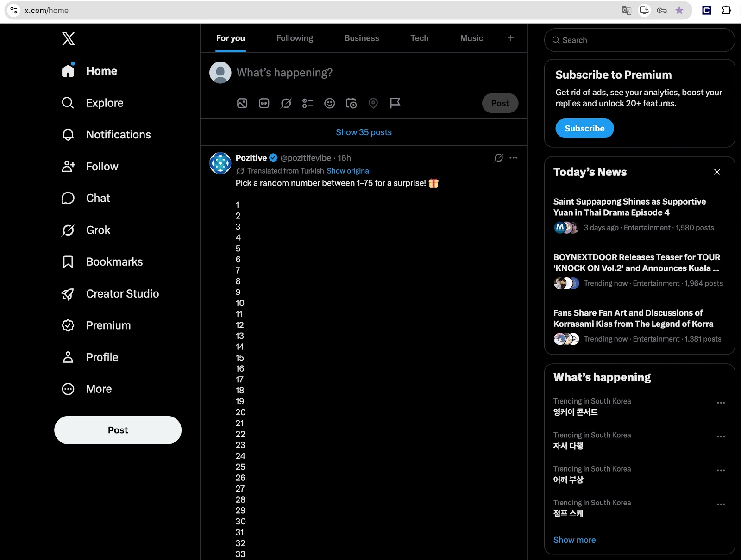Open BOYNEXTDOOR teaser news story
The height and width of the screenshot is (560, 741).
(640, 270)
